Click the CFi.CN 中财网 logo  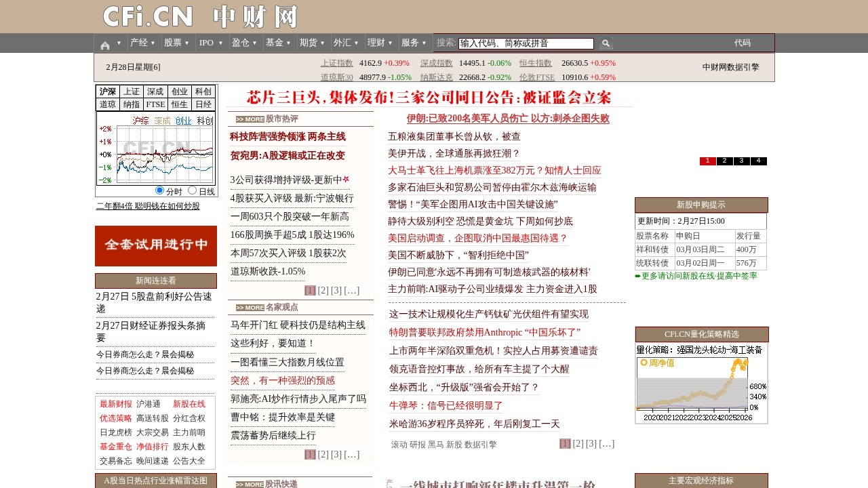[201, 16]
